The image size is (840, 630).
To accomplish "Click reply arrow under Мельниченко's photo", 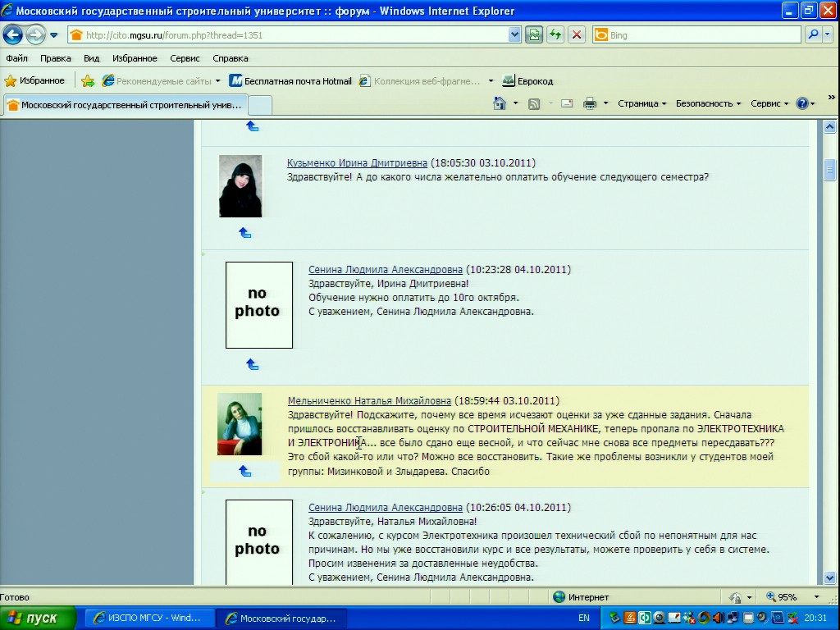I will pyautogui.click(x=244, y=471).
